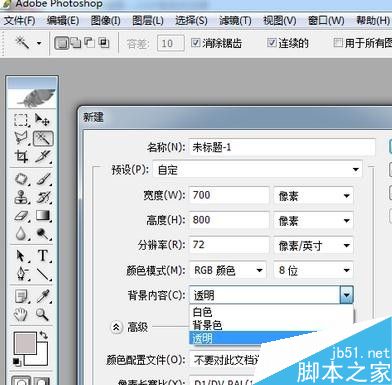
Task: Select the Clone Stamp tool
Action: tap(22, 197)
